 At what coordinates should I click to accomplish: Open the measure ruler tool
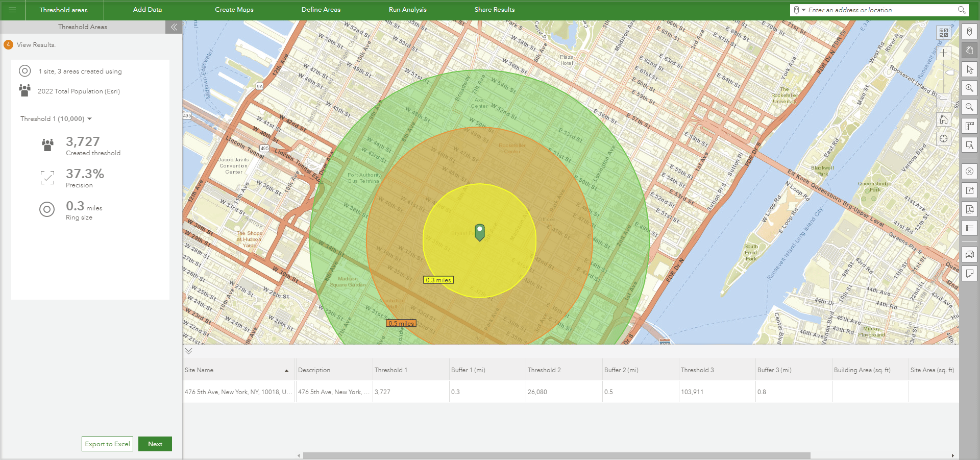tap(969, 126)
